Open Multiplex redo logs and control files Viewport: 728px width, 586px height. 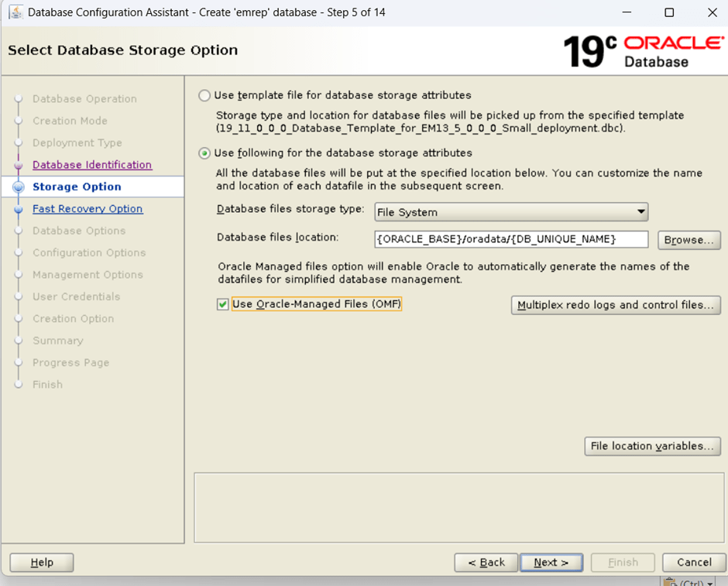click(616, 305)
